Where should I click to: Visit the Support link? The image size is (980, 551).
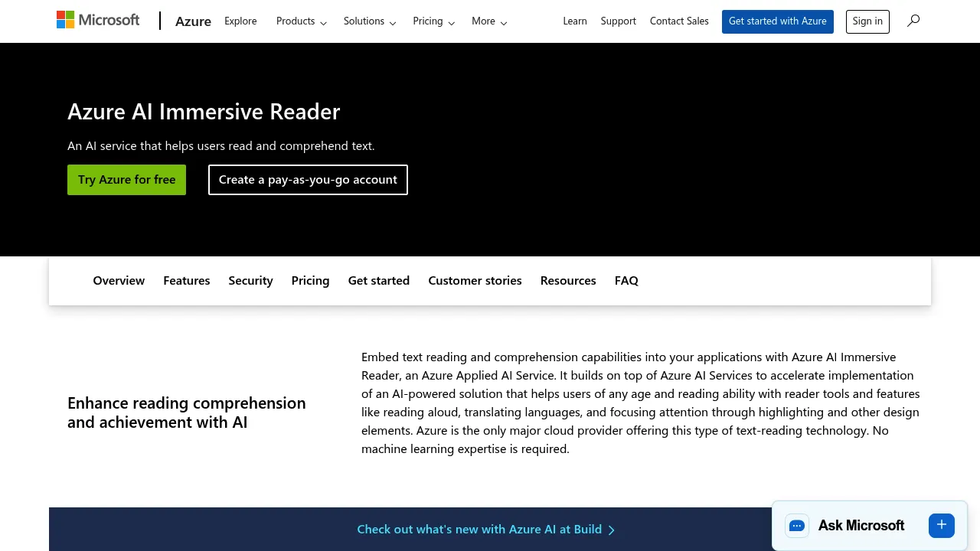pyautogui.click(x=619, y=21)
